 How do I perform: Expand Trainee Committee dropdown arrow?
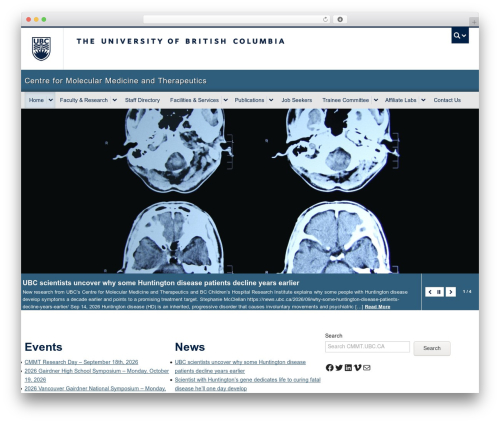pyautogui.click(x=376, y=100)
